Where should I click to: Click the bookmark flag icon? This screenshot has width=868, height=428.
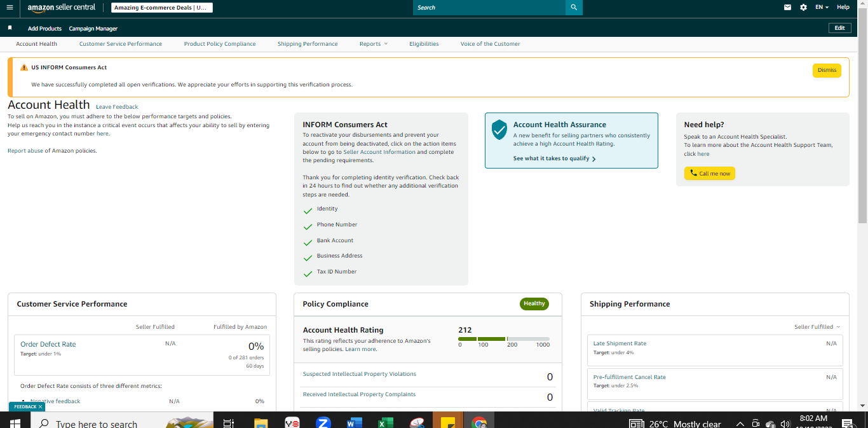[x=10, y=28]
